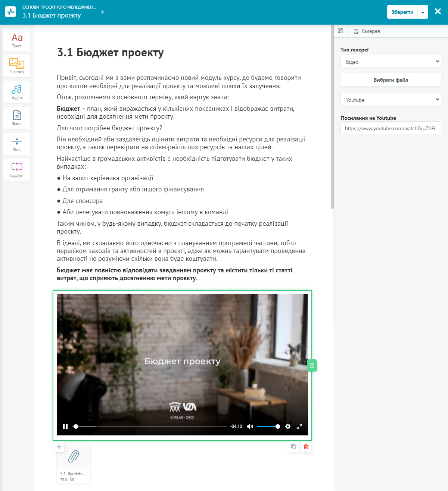Mute the video sound
The image size is (448, 491).
(250, 426)
